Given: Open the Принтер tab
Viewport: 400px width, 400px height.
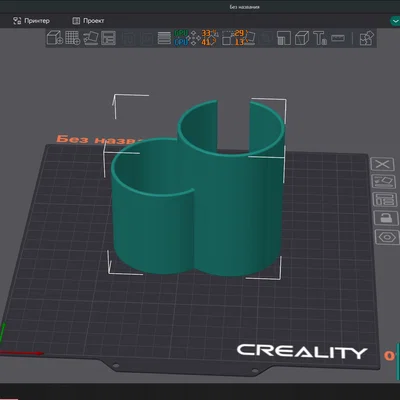Looking at the screenshot, I should pos(31,21).
